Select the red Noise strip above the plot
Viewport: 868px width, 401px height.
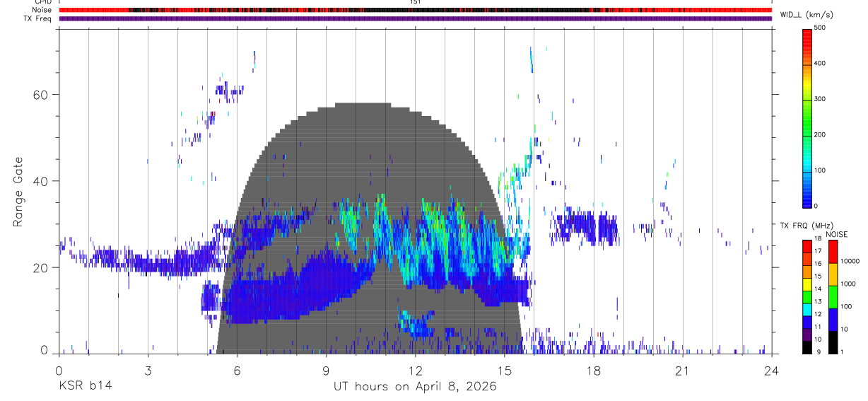[415, 10]
